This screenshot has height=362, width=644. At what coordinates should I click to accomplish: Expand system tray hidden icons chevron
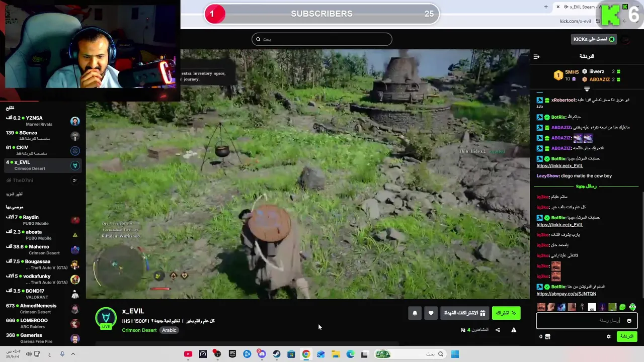click(x=73, y=354)
